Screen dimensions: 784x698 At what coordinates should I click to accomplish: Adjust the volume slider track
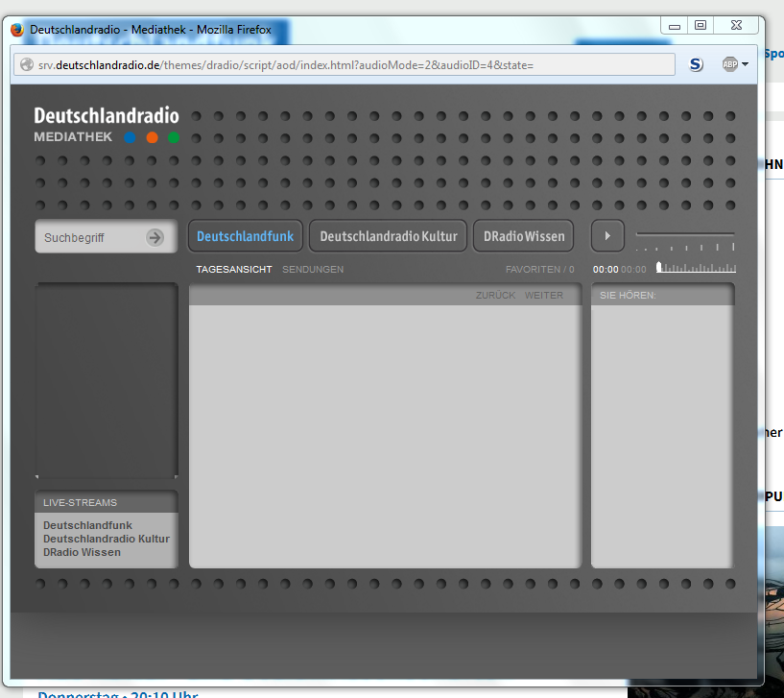pyautogui.click(x=685, y=234)
